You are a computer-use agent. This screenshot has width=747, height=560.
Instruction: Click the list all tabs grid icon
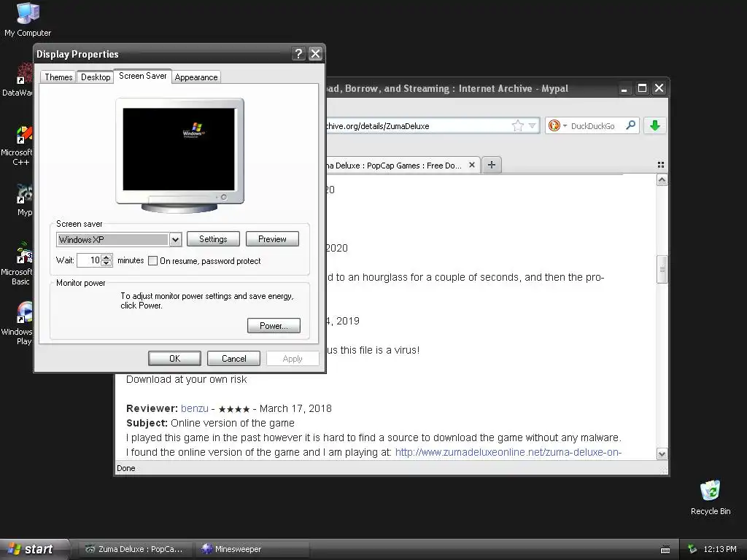(x=661, y=165)
